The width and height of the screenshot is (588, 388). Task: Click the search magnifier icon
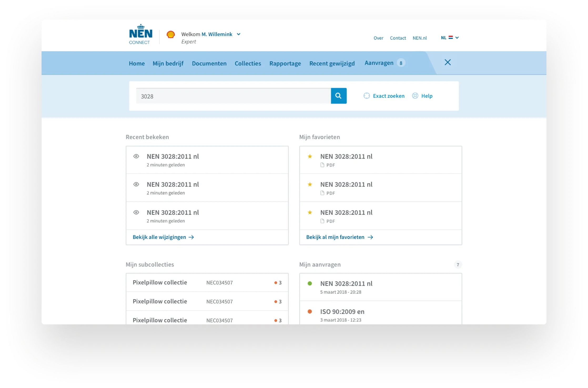338,96
